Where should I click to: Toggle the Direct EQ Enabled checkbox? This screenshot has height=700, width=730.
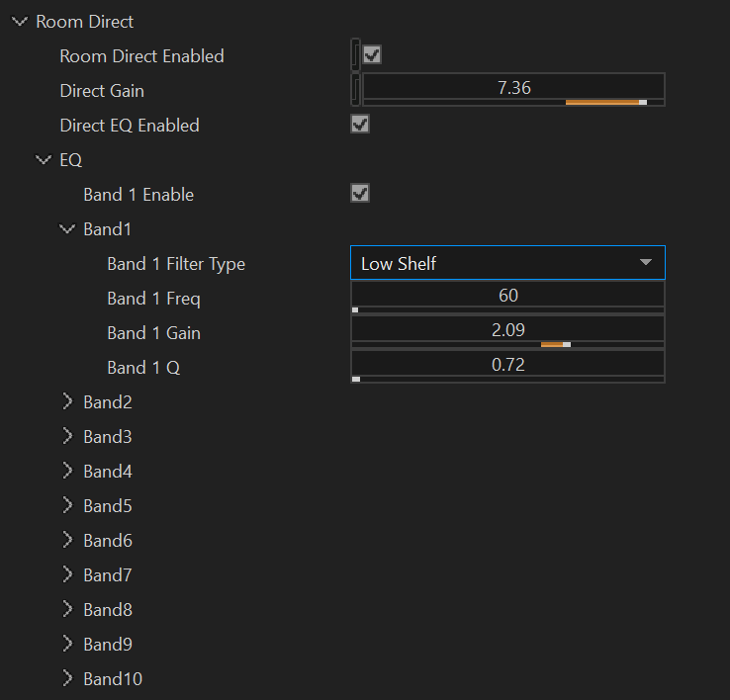pyautogui.click(x=360, y=124)
